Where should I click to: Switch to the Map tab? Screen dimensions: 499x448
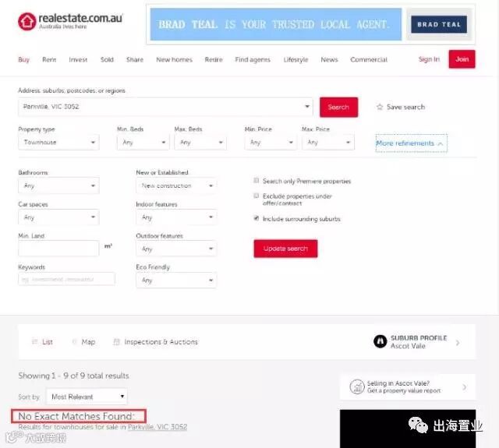(88, 342)
